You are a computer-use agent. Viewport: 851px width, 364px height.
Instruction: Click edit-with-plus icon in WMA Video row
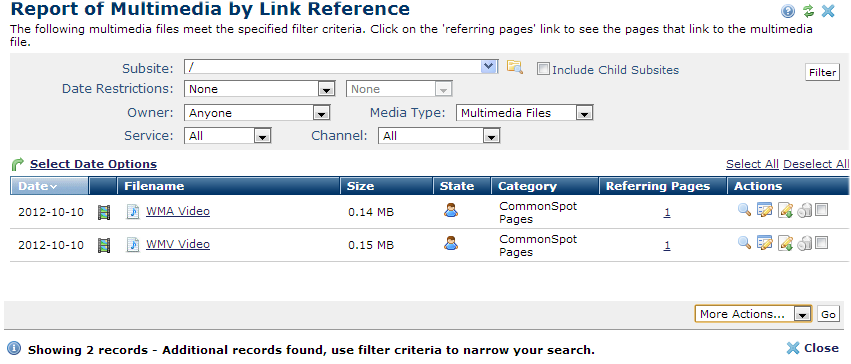(x=785, y=210)
